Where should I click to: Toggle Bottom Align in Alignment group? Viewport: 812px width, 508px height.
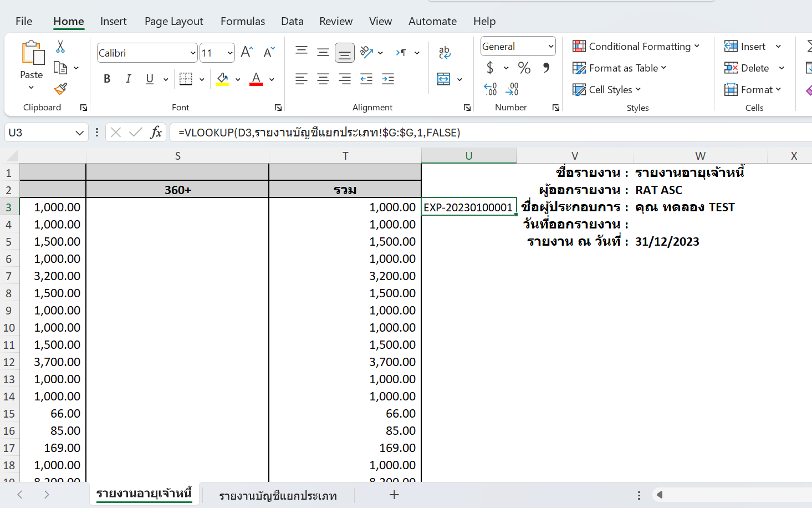click(345, 53)
